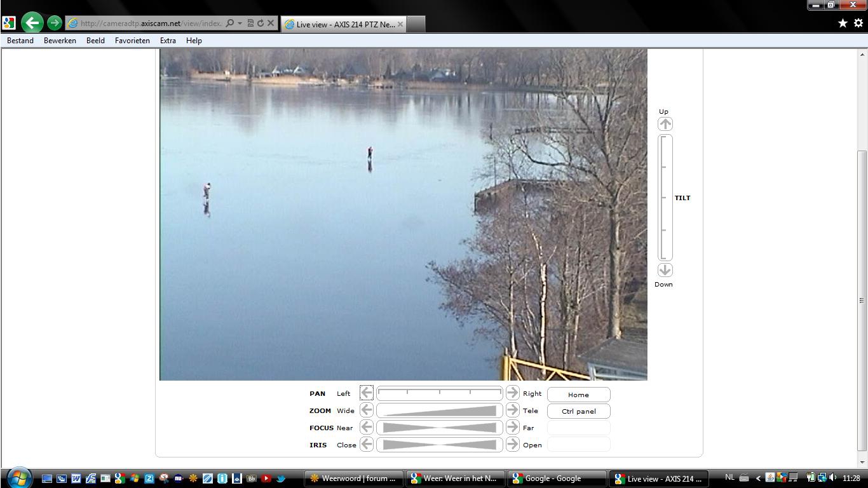The width and height of the screenshot is (868, 488).
Task: Click the FOCUS slider bar
Action: 439,428
